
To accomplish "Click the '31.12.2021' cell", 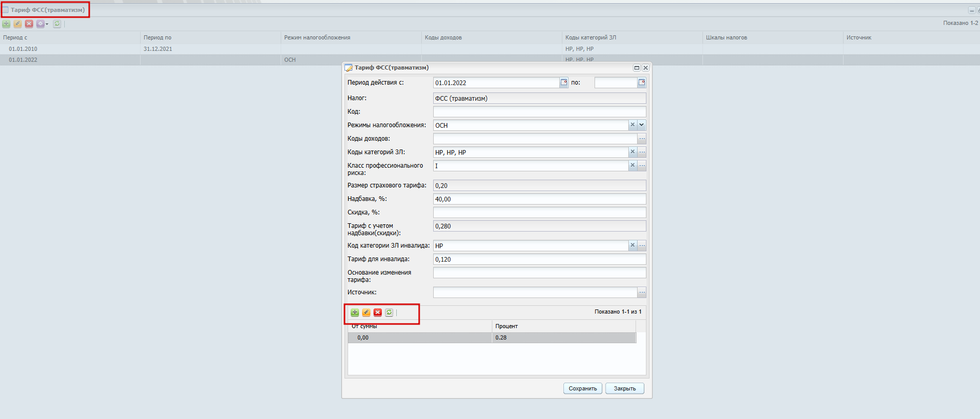I will point(211,49).
